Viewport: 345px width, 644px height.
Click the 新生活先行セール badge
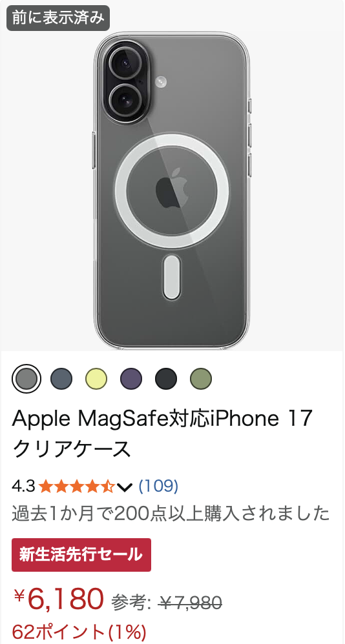point(81,554)
